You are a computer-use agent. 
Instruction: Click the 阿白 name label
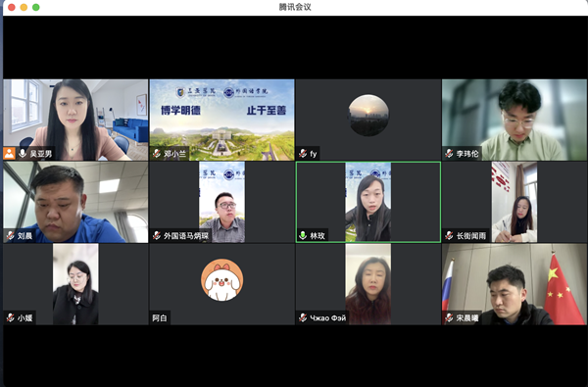(x=160, y=318)
